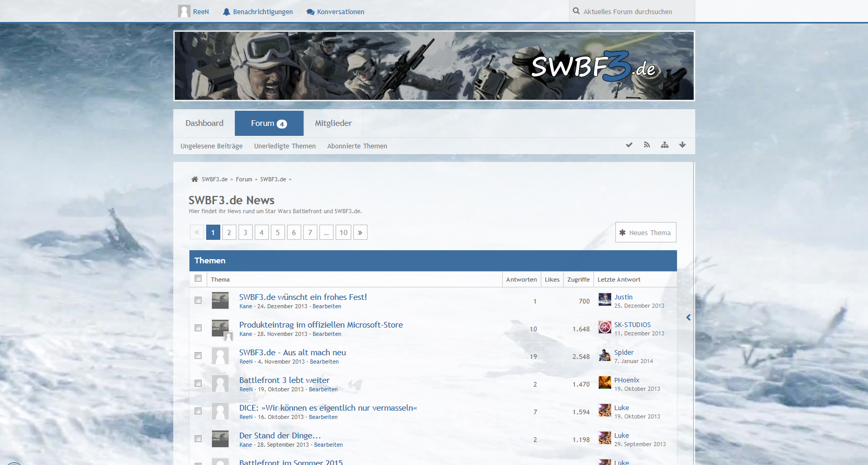The height and width of the screenshot is (465, 868).
Task: Open the Forum breadcrumb link
Action: coord(244,179)
